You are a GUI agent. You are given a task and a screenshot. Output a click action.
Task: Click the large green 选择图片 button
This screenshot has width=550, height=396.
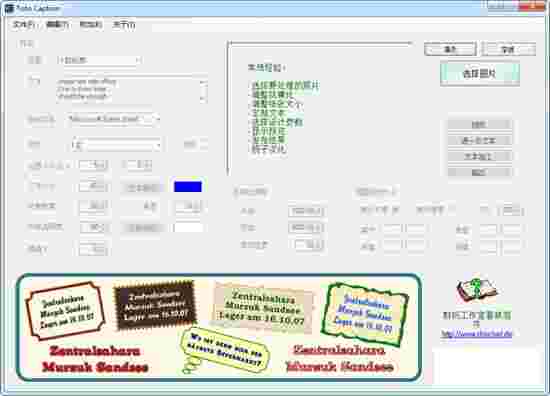pos(479,74)
